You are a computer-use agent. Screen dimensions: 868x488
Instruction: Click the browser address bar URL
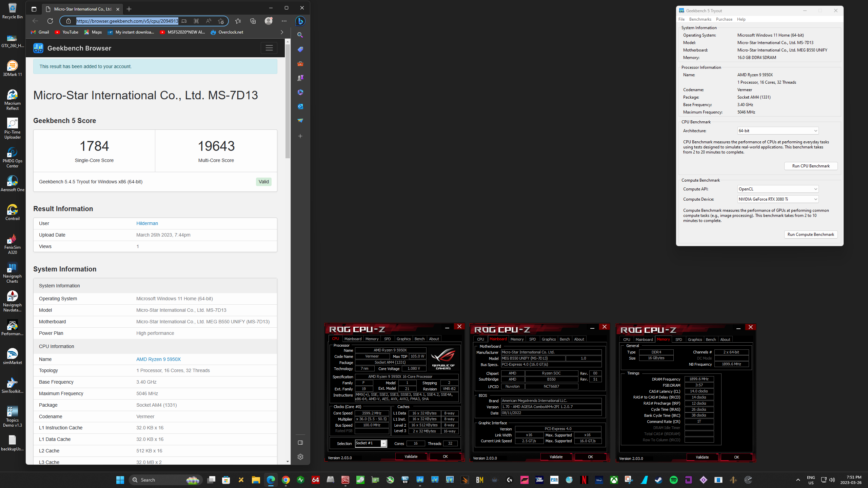tap(127, 21)
